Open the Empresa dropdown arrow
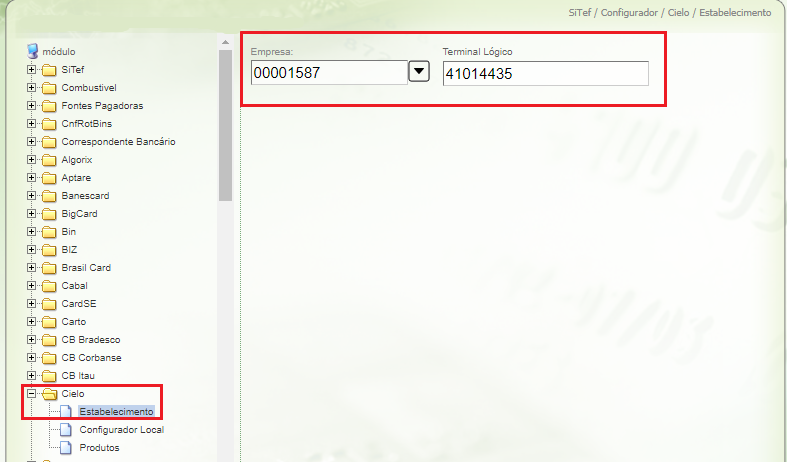The width and height of the screenshot is (787, 462). coord(419,72)
